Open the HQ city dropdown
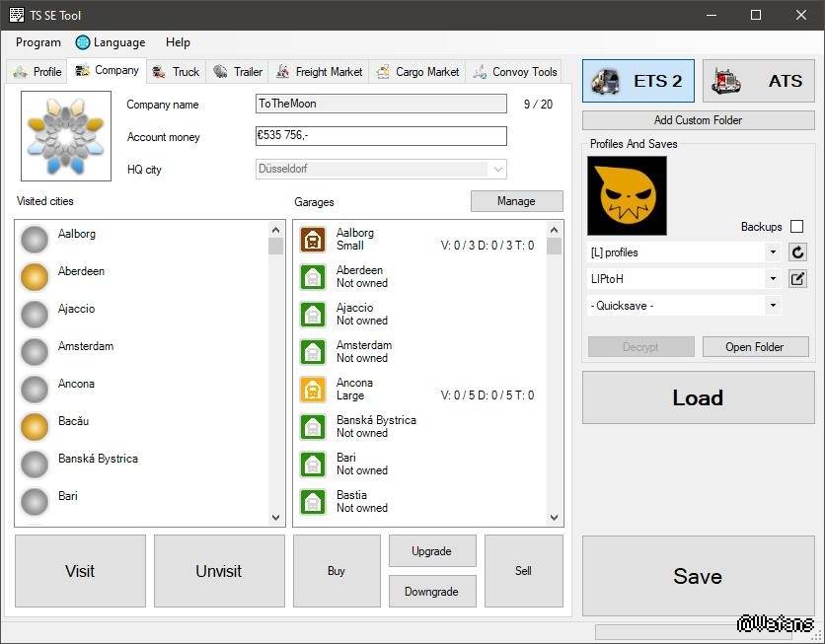The width and height of the screenshot is (825, 644). click(x=498, y=170)
